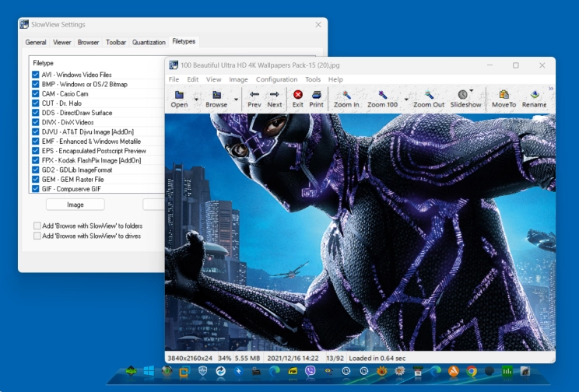Open the Image menu

coord(238,79)
